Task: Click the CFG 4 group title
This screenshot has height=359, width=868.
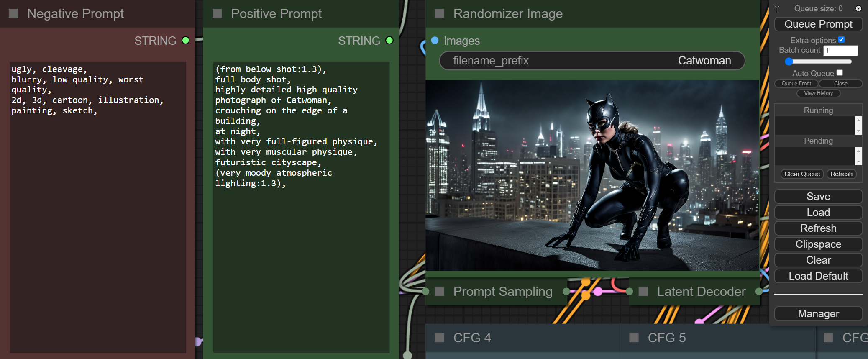Action: point(472,338)
